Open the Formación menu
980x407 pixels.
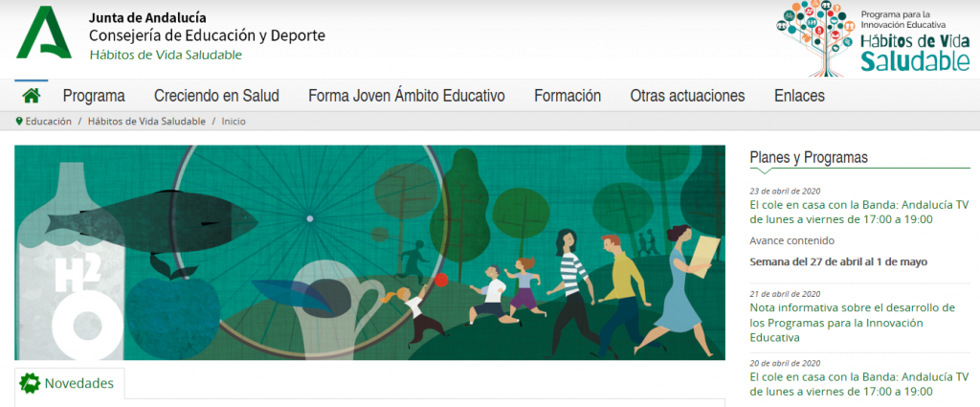pyautogui.click(x=568, y=96)
